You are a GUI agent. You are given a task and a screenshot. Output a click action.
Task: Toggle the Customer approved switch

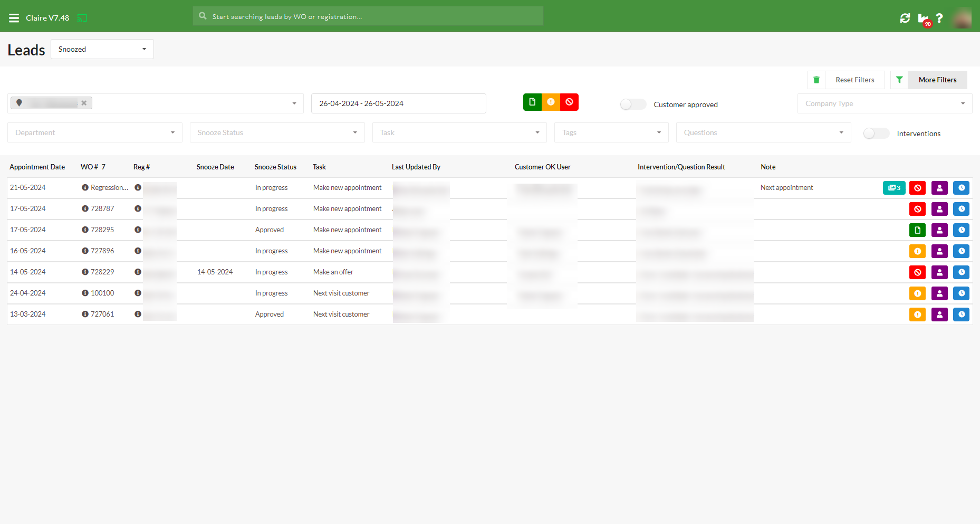[633, 104]
